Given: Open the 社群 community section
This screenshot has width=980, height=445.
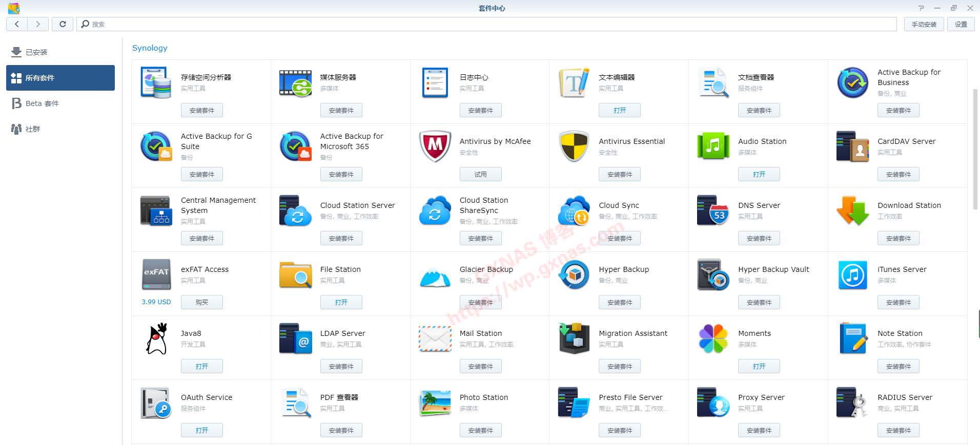Looking at the screenshot, I should click(33, 129).
